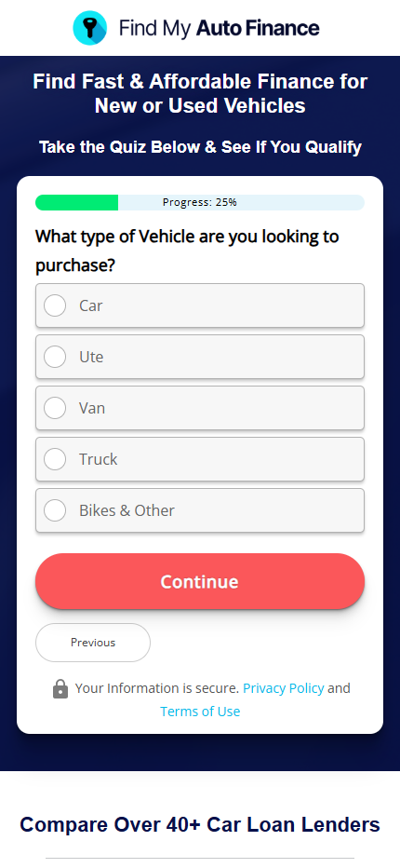The height and width of the screenshot is (868, 400).
Task: Click the padlock security icon
Action: (60, 688)
